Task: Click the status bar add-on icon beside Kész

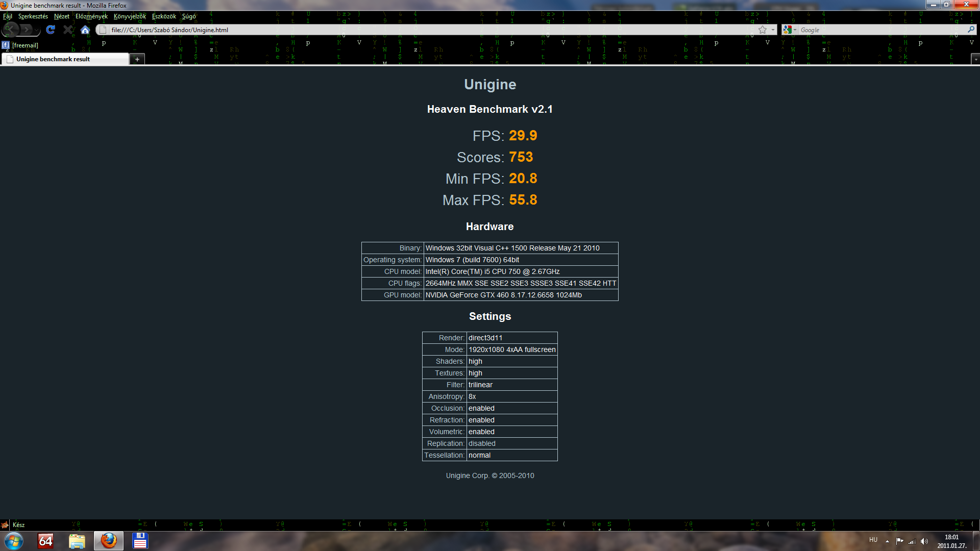Action: click(x=5, y=525)
